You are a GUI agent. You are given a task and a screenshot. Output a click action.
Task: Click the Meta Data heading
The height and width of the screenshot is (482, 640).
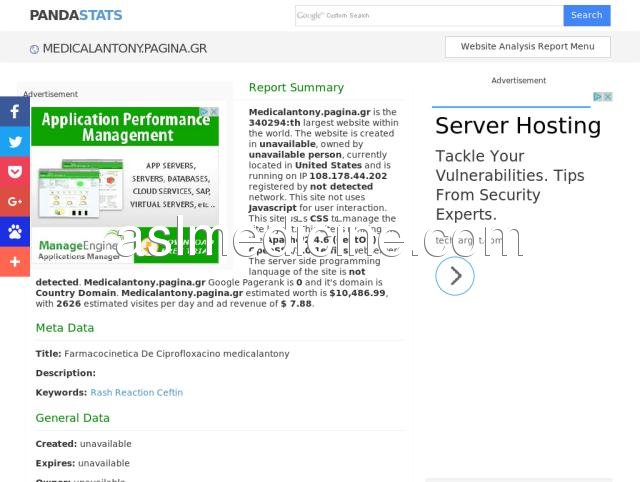65,328
